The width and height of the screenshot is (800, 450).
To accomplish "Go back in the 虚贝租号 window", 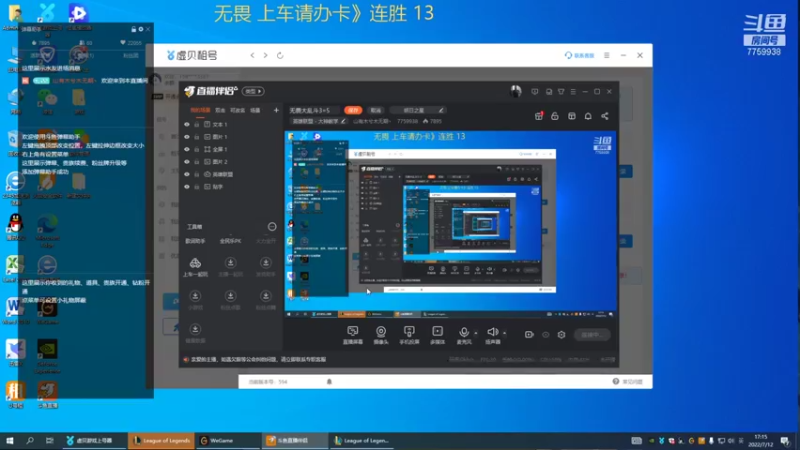I will point(252,55).
